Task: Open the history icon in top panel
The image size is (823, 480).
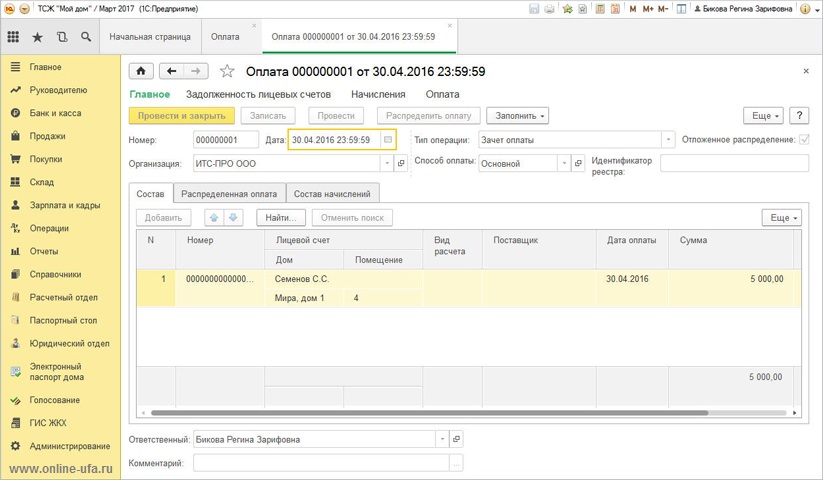Action: (x=62, y=37)
